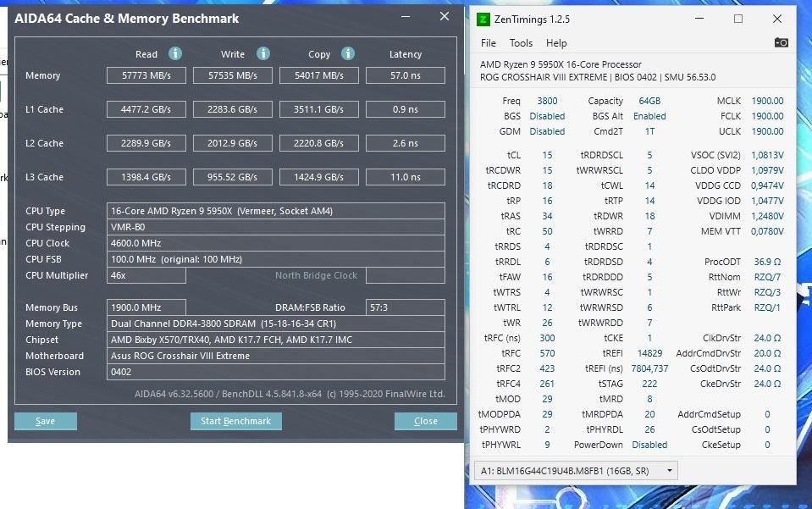Click the VDIMM value 1,2480V

pos(767,216)
